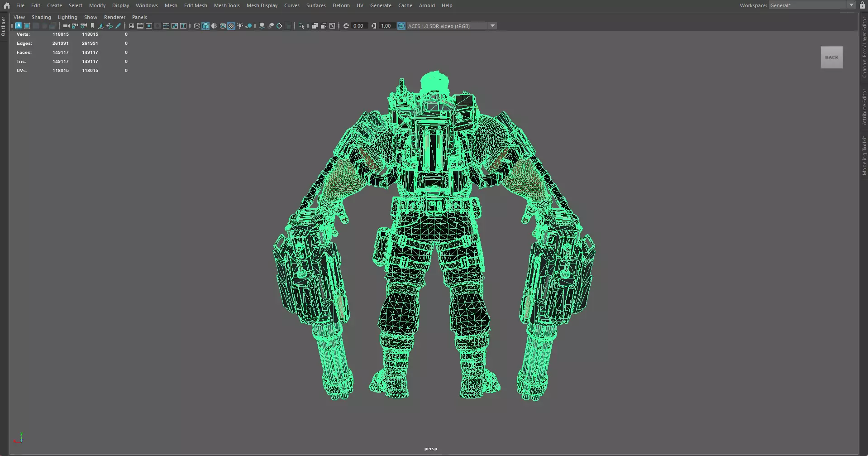Click the safe title icon

[x=183, y=26]
